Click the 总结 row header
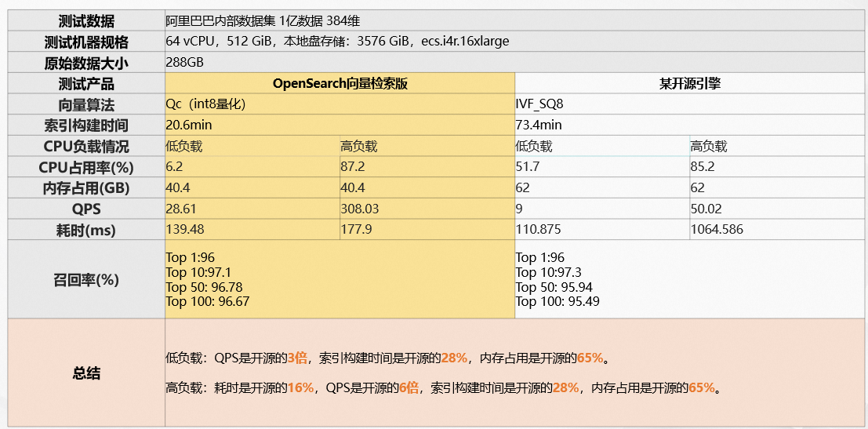Viewport: 868px width, 429px height. click(x=86, y=373)
